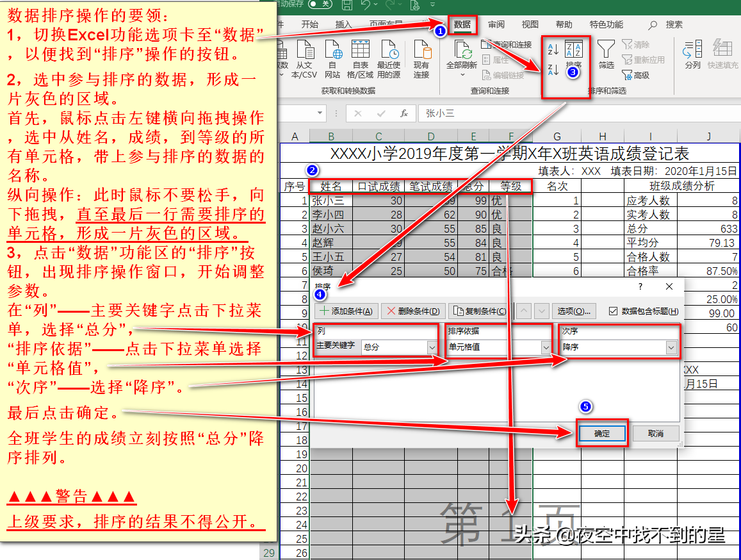Click 从文本/CSV import icon

pos(304,59)
